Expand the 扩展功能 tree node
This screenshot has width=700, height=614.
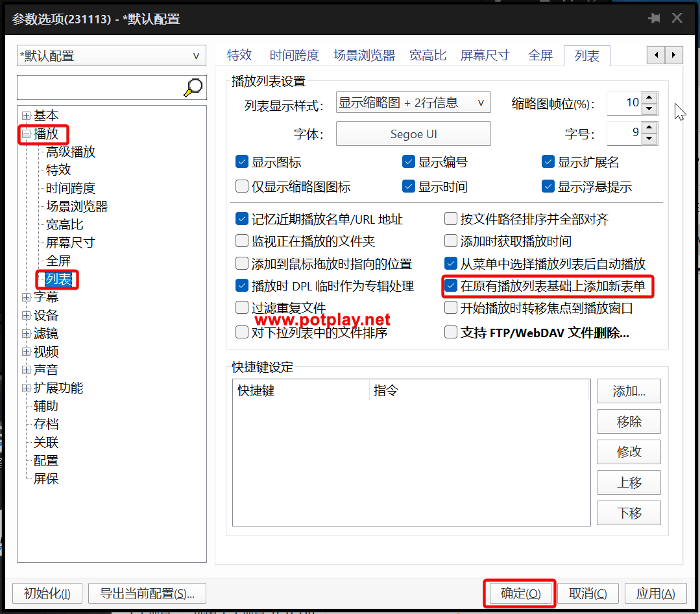coord(27,388)
